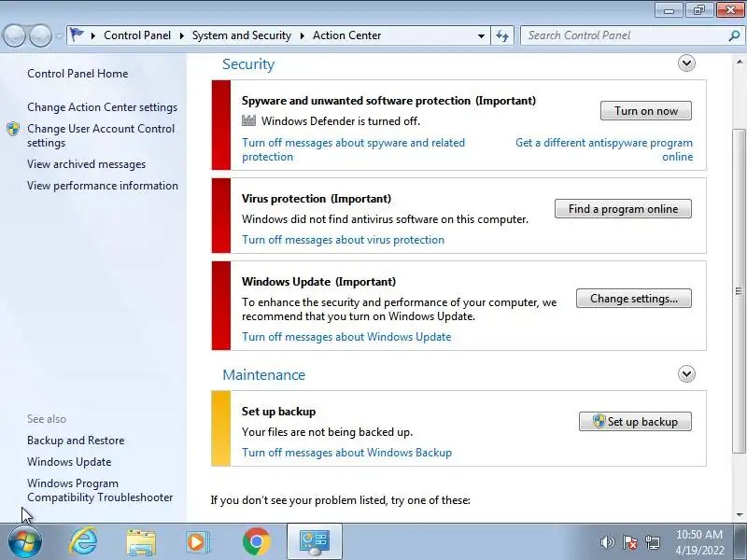Click the search magnifier icon

(734, 35)
